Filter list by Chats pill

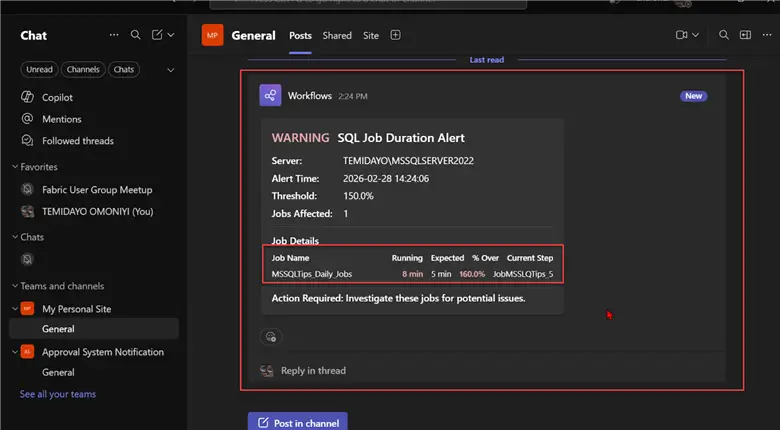point(124,70)
